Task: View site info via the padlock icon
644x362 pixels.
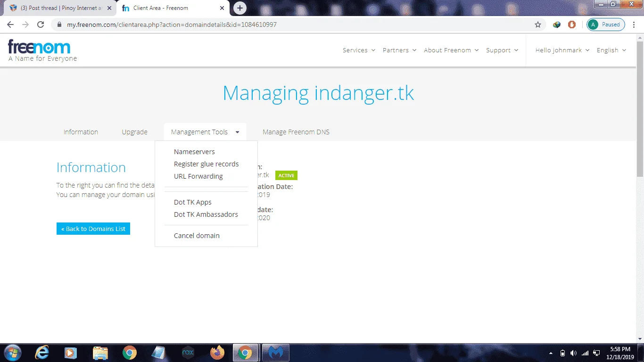Action: coord(59,25)
